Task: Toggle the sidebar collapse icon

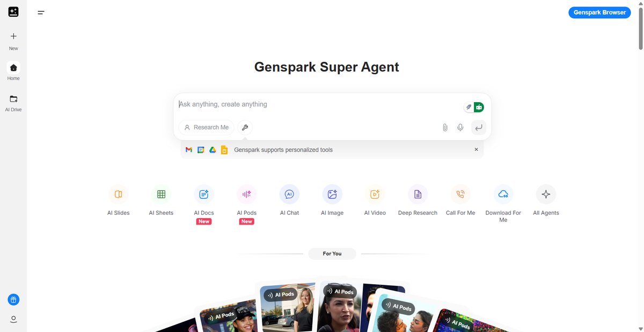Action: pyautogui.click(x=41, y=12)
